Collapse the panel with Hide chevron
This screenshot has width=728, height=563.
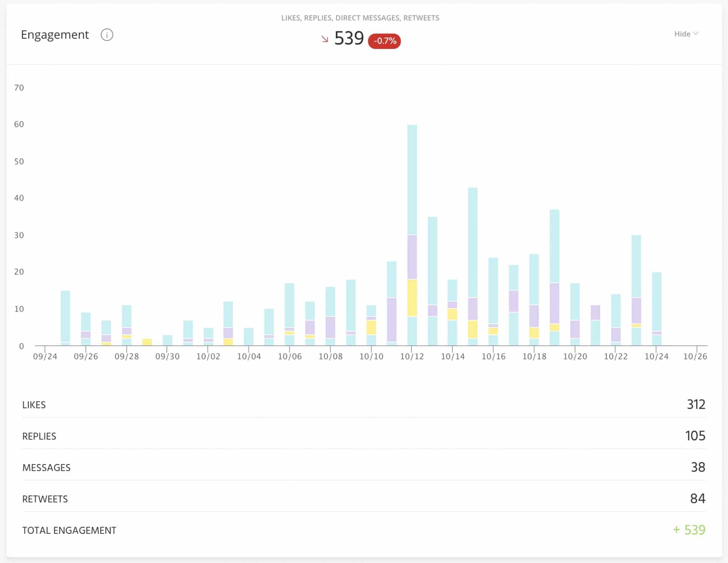(x=686, y=34)
